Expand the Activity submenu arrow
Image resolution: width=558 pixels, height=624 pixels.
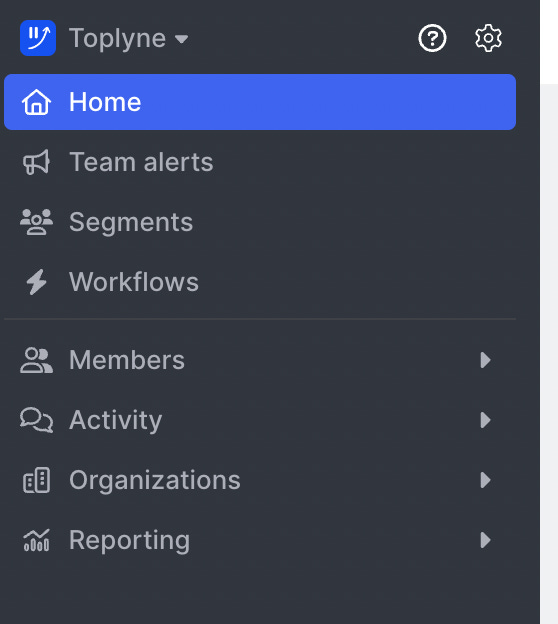click(485, 420)
